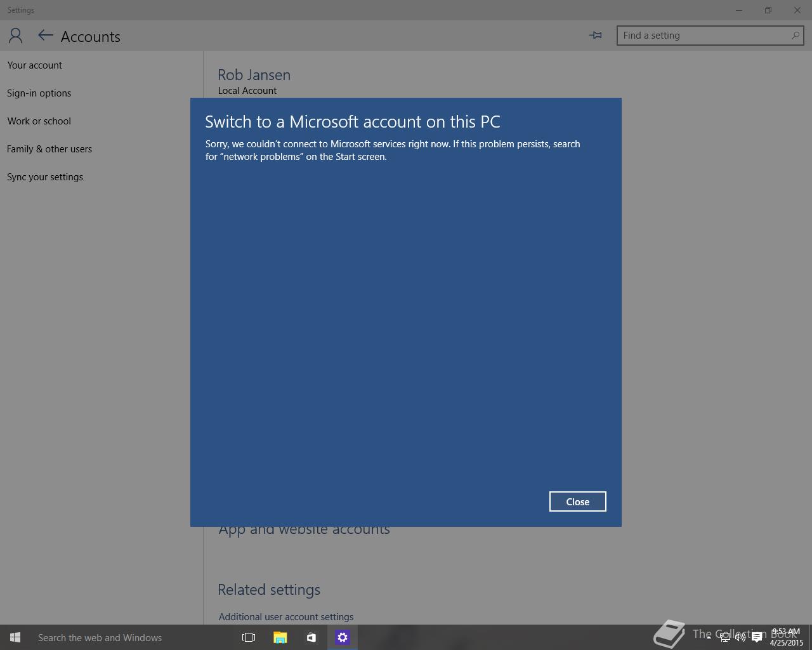This screenshot has height=650, width=812.
Task: Close the Settings window
Action: tap(797, 10)
